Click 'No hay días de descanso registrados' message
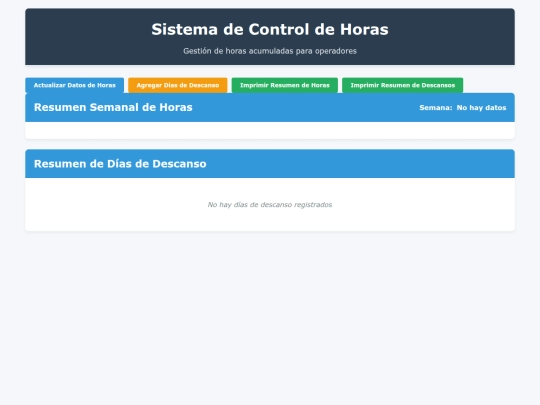 (270, 205)
